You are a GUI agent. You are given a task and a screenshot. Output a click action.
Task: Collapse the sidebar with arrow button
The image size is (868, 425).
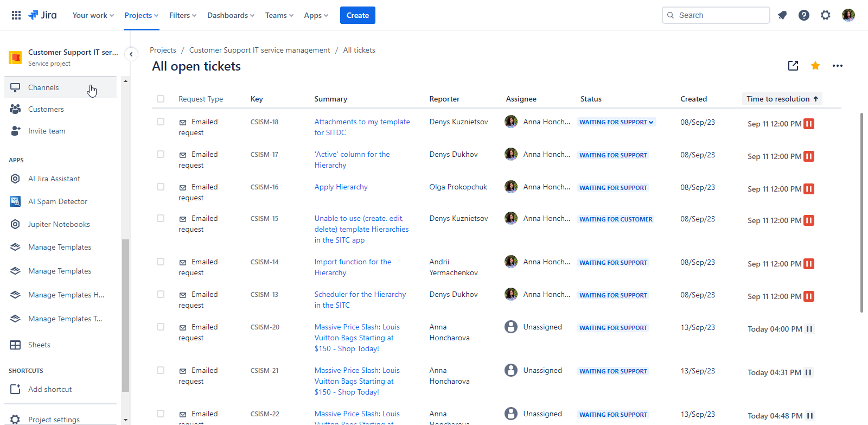click(131, 54)
